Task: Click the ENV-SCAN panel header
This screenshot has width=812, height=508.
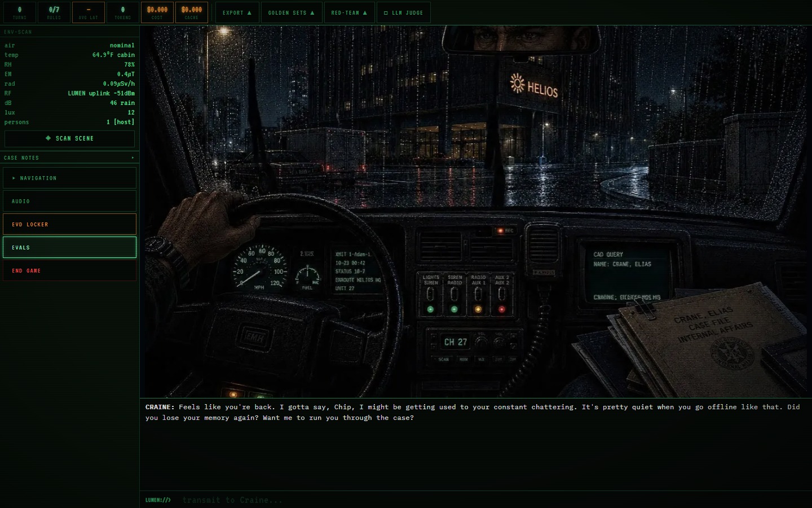Action: [x=69, y=32]
